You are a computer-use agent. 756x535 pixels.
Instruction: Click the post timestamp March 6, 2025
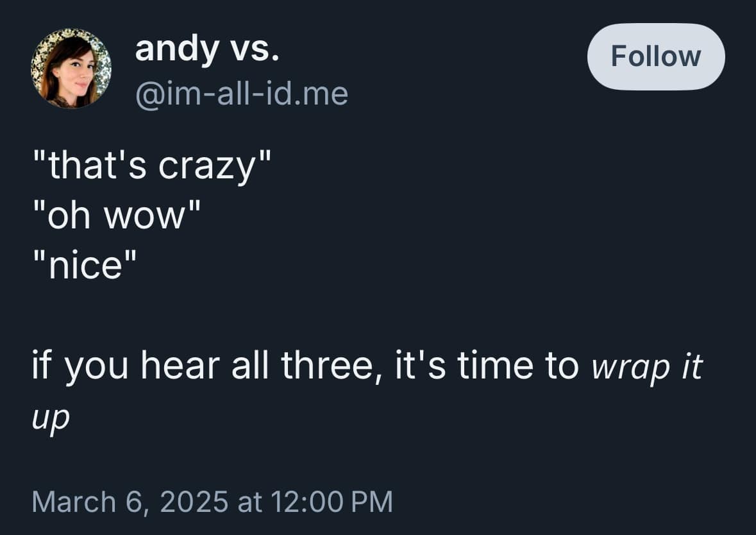coord(212,501)
